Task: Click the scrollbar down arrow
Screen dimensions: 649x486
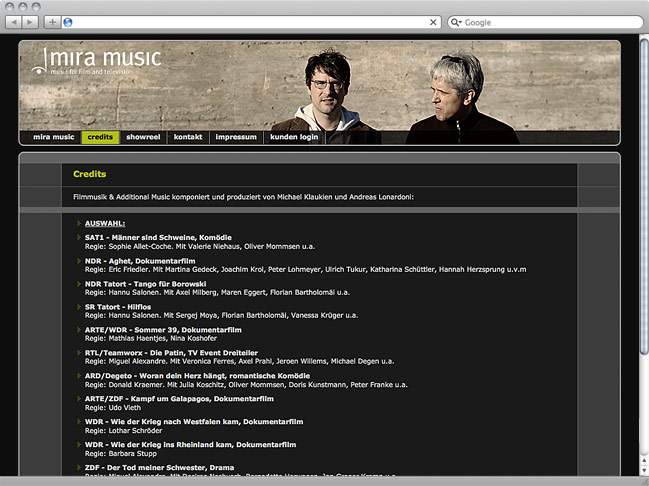Action: (x=644, y=470)
